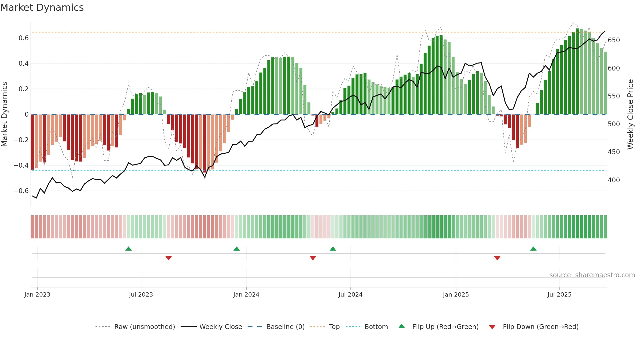Viewport: 644px width, 362px height.
Task: Click the flip-down marker between Jan and Jul 2024
Action: (313, 258)
